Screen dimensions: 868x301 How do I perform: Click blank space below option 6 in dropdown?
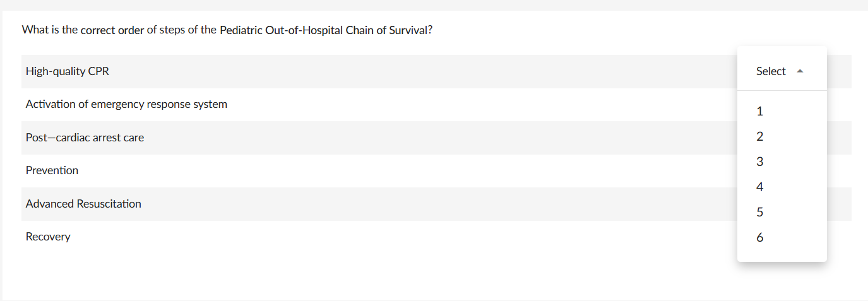pos(782,254)
